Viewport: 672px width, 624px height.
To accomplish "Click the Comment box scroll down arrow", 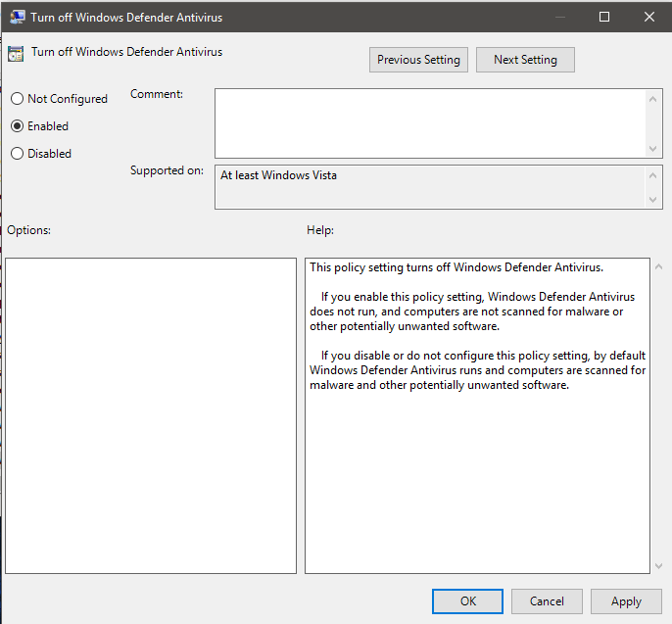I will point(652,149).
